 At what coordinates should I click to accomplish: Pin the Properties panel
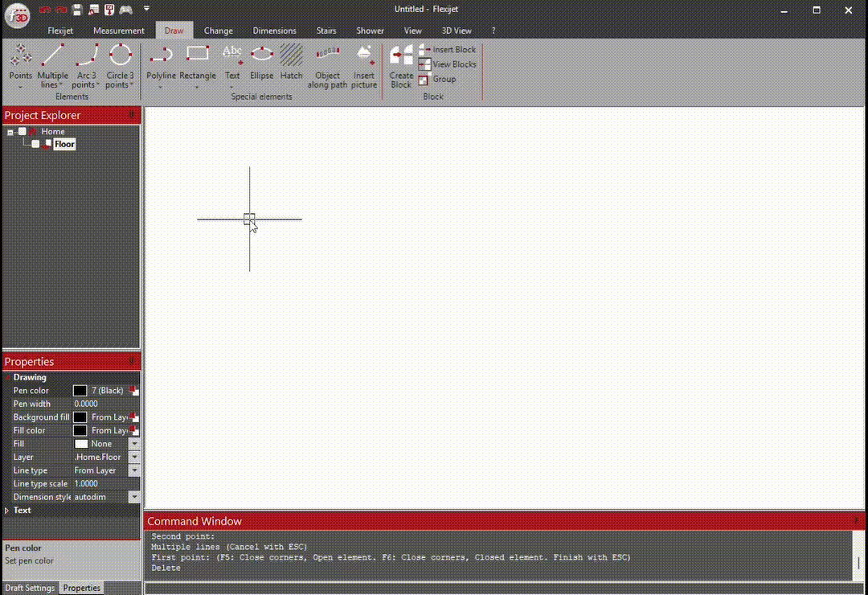[x=132, y=361]
